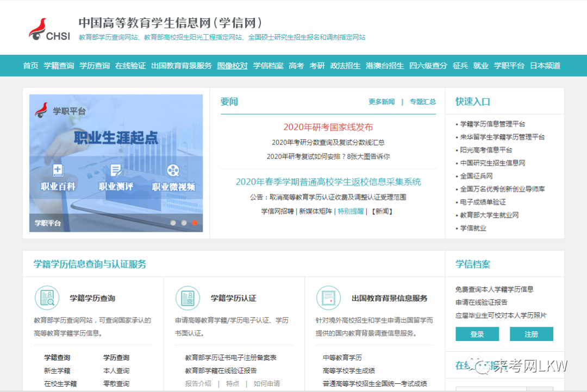The height and width of the screenshot is (392, 587).
Task: Open 中等教育学历 link
Action: point(342,358)
